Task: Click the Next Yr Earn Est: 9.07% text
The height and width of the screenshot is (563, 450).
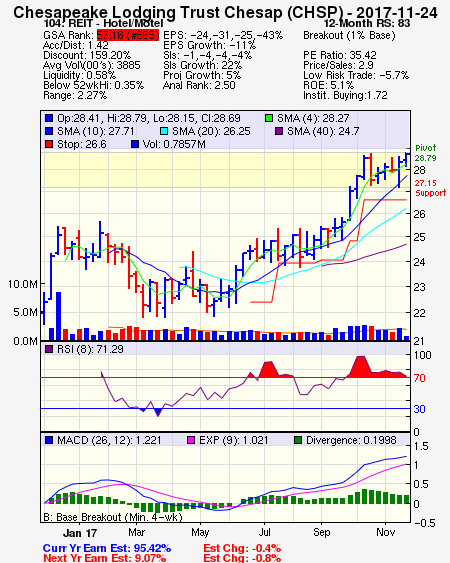Action: point(105,558)
